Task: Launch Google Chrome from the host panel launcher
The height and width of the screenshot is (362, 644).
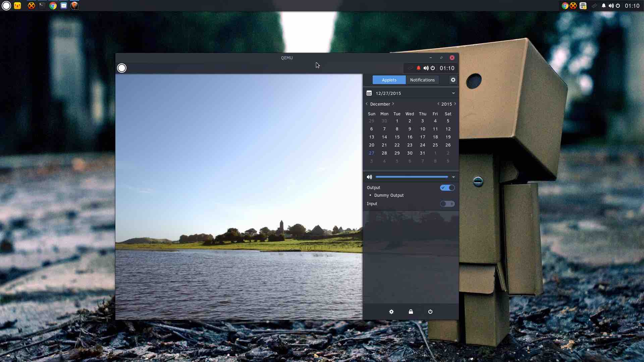Action: (x=53, y=6)
